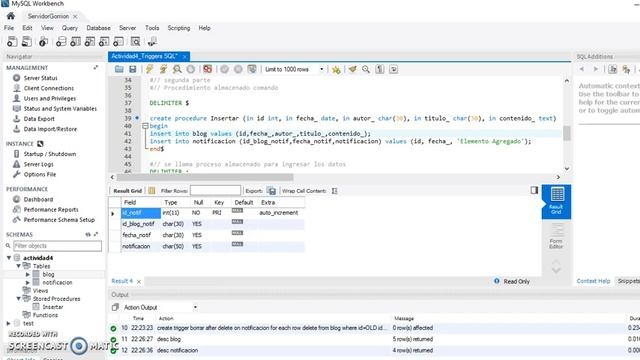The width and height of the screenshot is (640, 360).
Task: Click the editor horizontal scrollbar
Action: pyautogui.click(x=205, y=177)
